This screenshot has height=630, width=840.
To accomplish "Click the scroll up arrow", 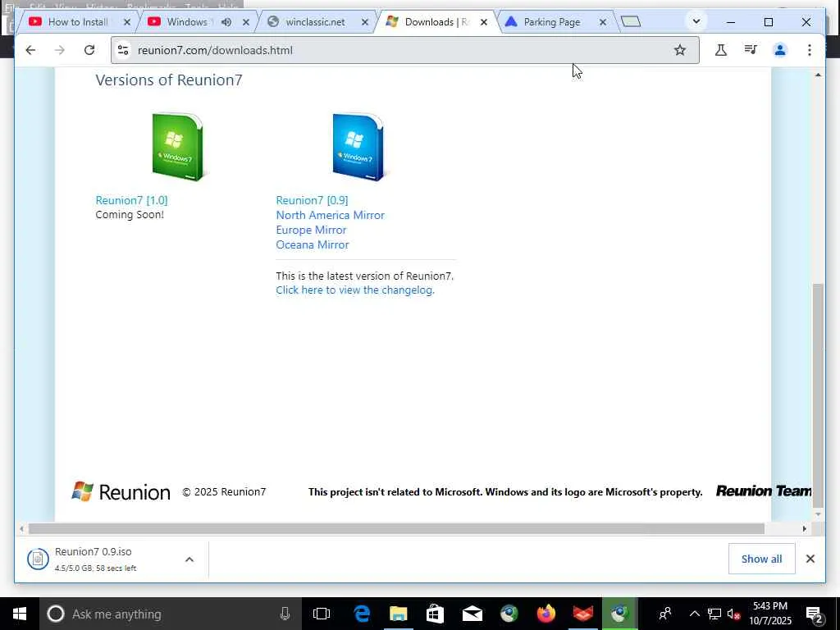I will coord(818,75).
